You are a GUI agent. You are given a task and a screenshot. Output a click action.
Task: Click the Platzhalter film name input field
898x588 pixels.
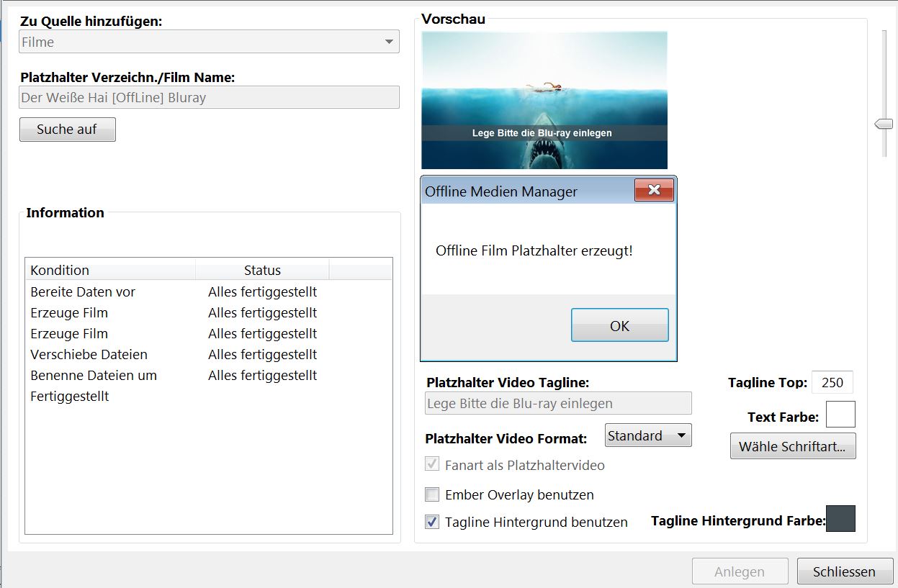209,97
